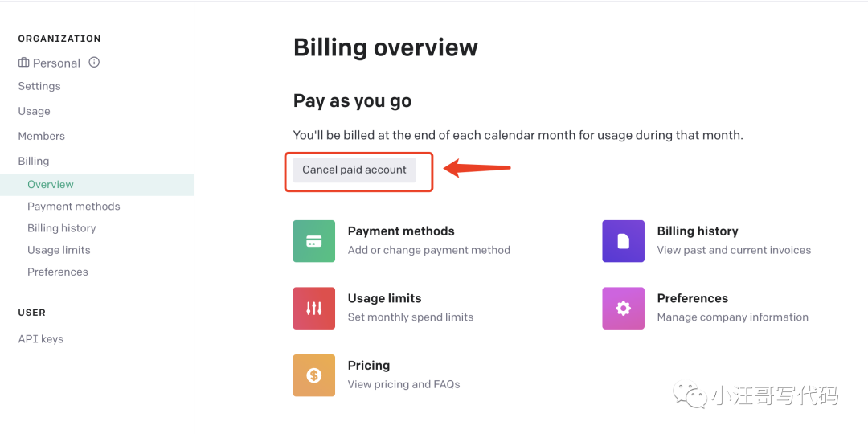The height and width of the screenshot is (434, 868).
Task: Go to Usage in the sidebar
Action: (35, 111)
